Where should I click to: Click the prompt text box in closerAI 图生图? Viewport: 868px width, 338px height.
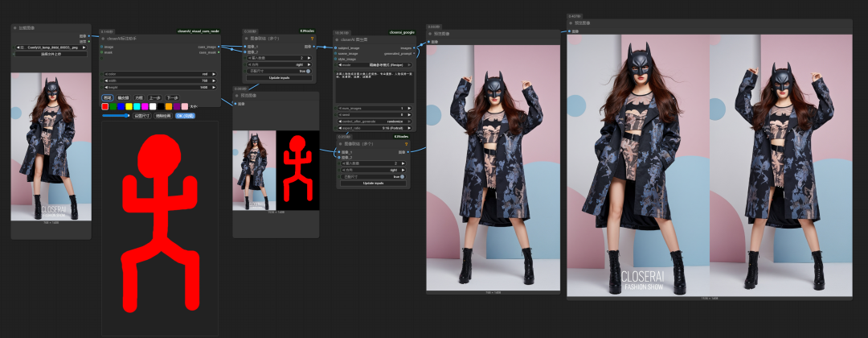(x=375, y=86)
